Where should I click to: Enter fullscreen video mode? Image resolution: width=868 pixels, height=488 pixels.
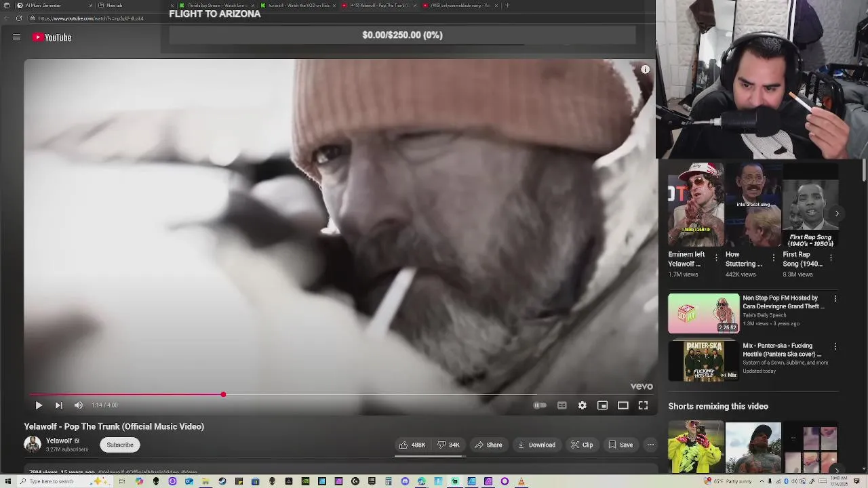[643, 405]
